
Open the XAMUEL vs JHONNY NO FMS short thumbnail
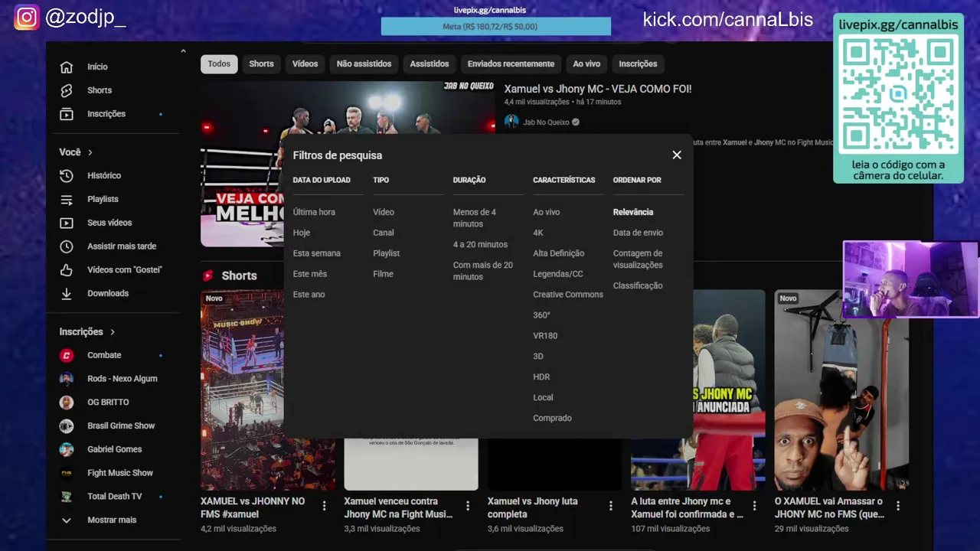pyautogui.click(x=268, y=390)
